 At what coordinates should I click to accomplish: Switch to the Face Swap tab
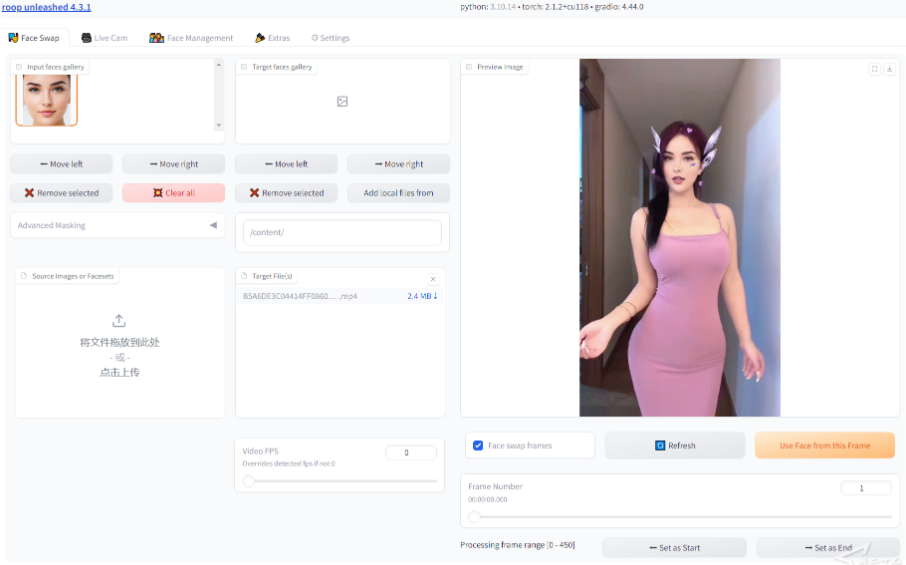pos(34,38)
